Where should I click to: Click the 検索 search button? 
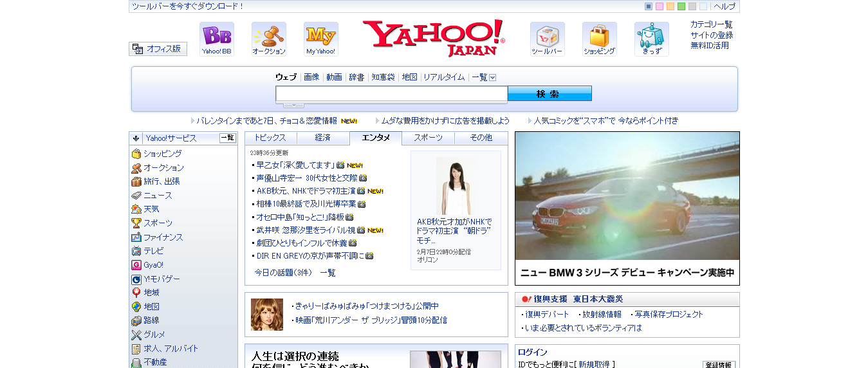click(549, 94)
